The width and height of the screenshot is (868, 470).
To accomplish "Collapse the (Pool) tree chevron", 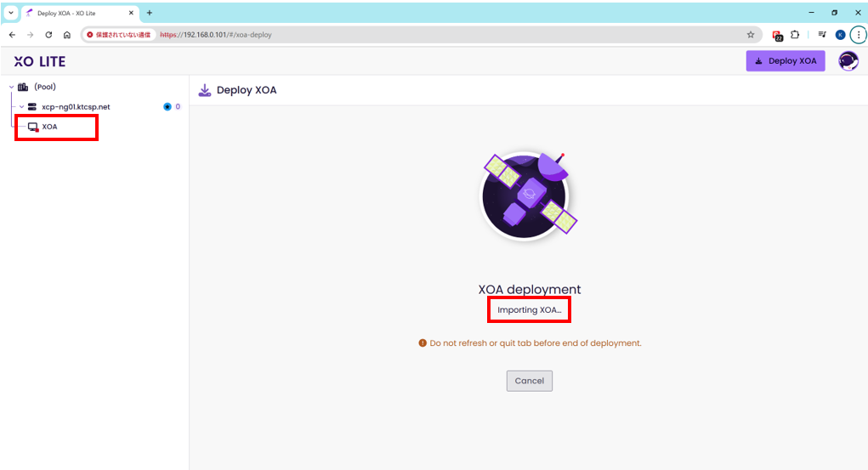I will (x=11, y=87).
